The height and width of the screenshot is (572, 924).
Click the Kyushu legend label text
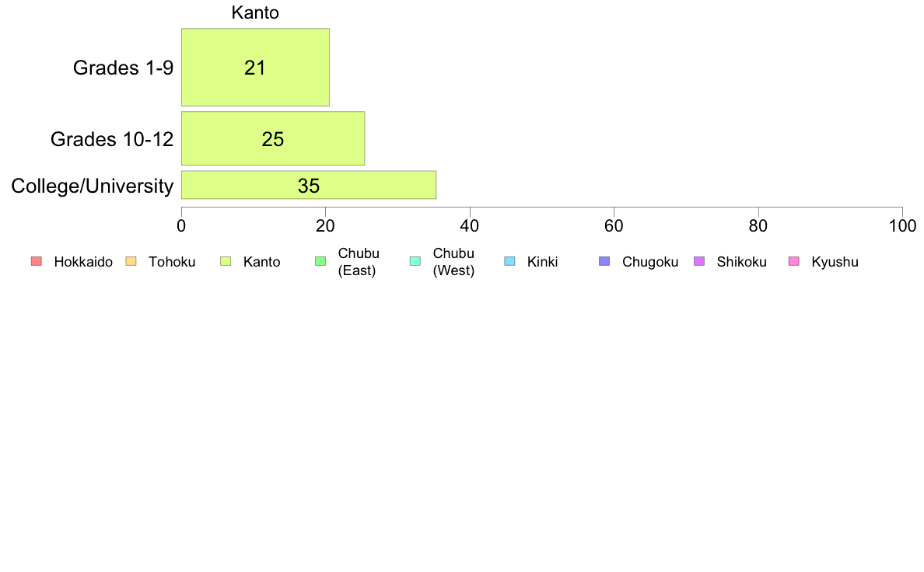click(835, 262)
